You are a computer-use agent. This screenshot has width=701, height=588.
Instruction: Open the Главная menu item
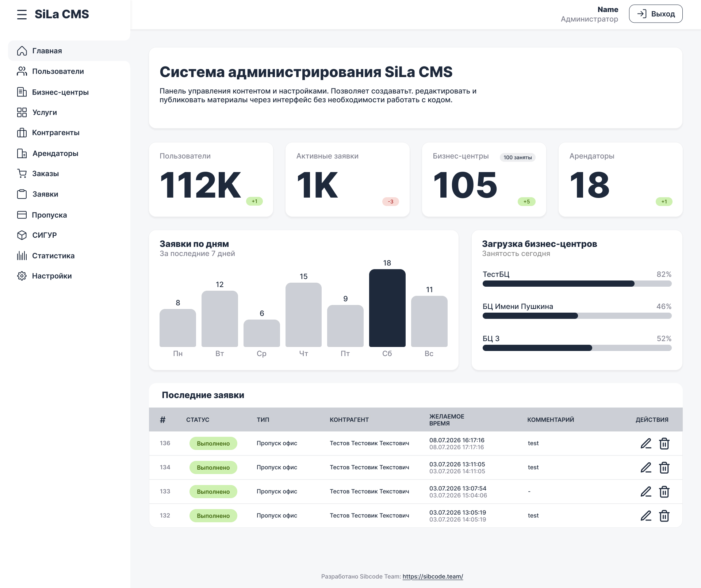69,51
